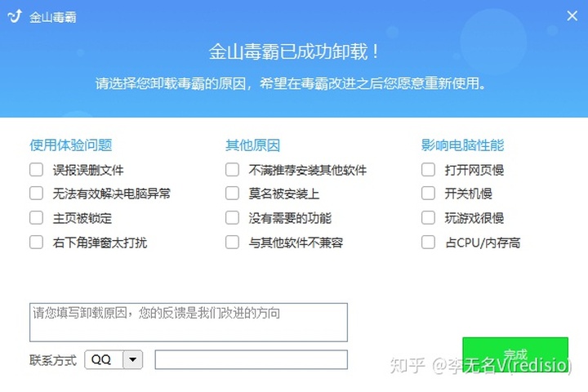Select the 没有需要的功能 checkbox

(x=232, y=217)
